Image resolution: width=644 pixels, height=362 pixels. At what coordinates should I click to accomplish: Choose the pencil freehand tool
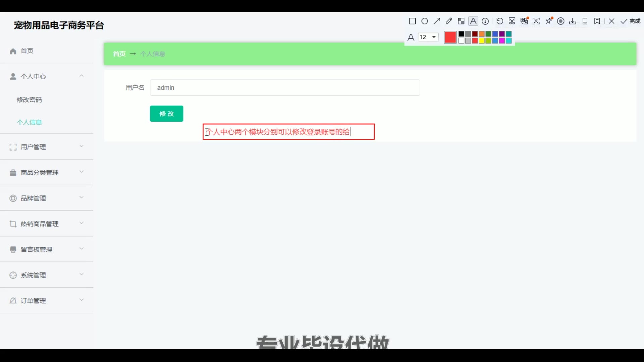[449, 21]
